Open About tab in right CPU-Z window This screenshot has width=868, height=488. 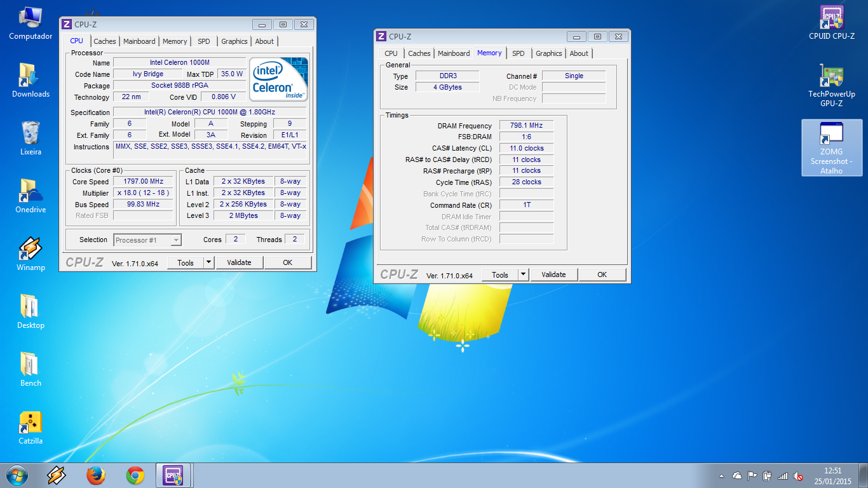click(579, 53)
